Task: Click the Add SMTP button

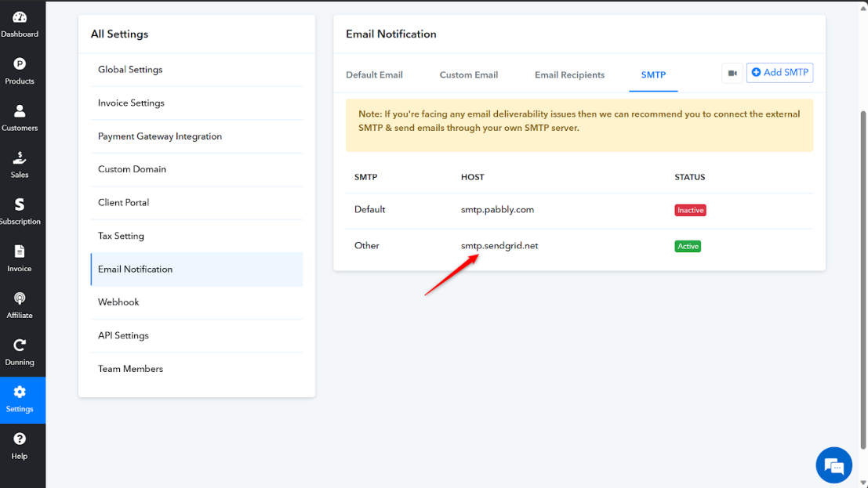Action: click(779, 73)
